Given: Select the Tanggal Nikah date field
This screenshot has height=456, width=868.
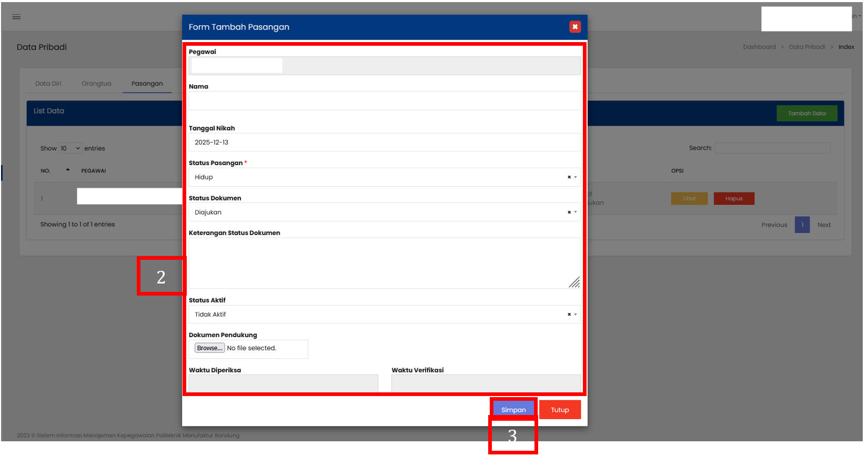Looking at the screenshot, I should tap(385, 143).
